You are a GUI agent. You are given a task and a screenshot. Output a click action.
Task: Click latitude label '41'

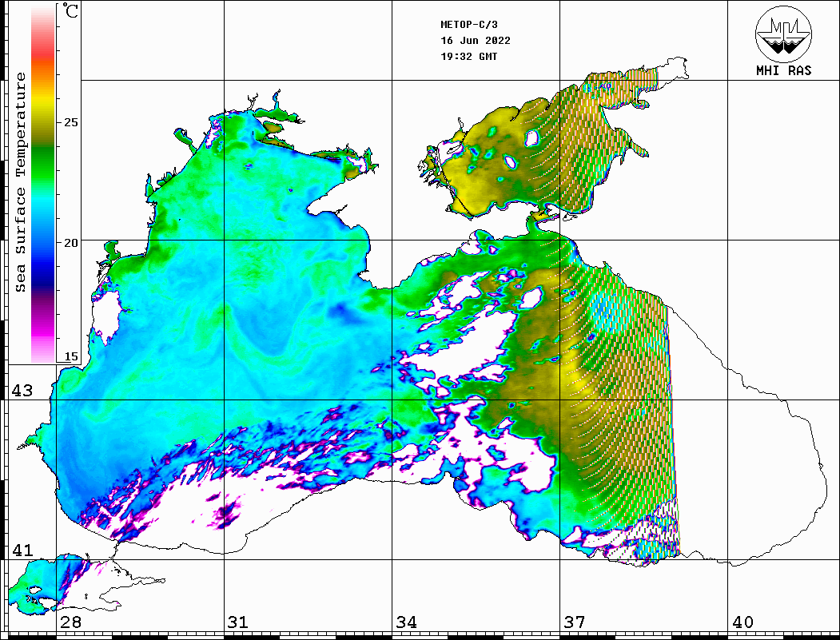point(22,550)
